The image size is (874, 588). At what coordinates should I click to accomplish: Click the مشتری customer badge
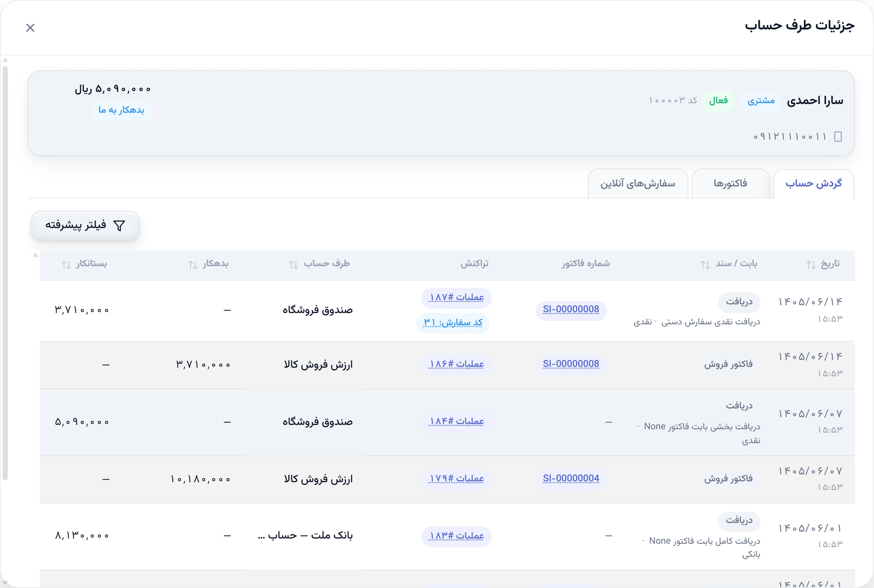pos(761,101)
